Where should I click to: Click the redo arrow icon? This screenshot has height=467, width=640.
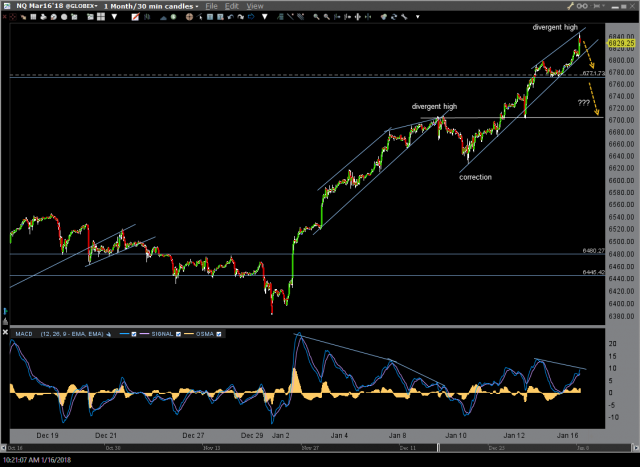click(240, 17)
